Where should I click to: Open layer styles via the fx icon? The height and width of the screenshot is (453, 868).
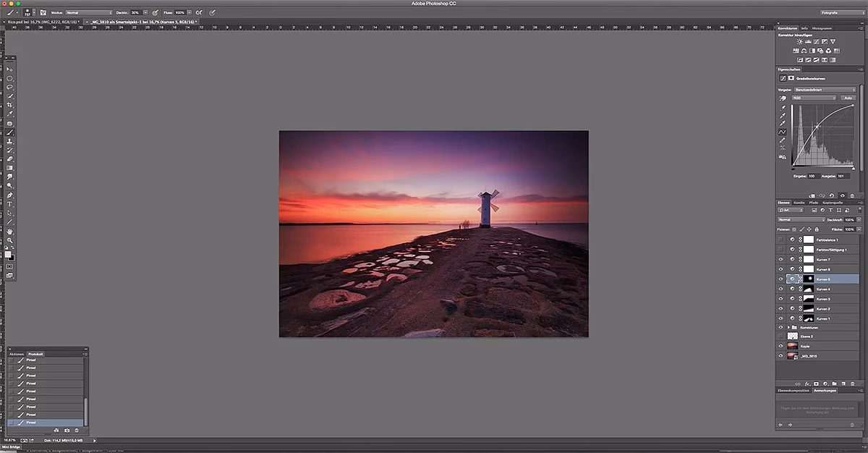tap(808, 384)
